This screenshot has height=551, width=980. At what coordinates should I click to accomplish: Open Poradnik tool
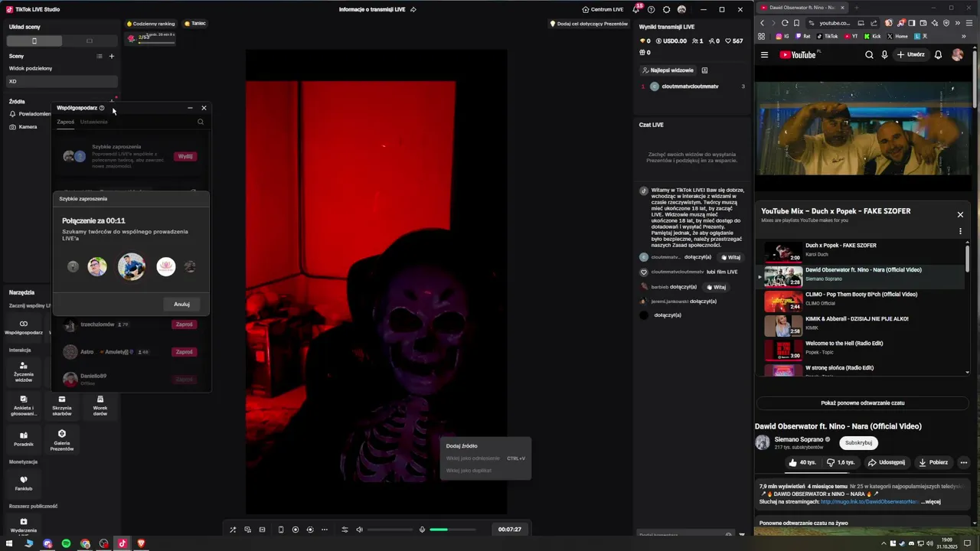(24, 439)
